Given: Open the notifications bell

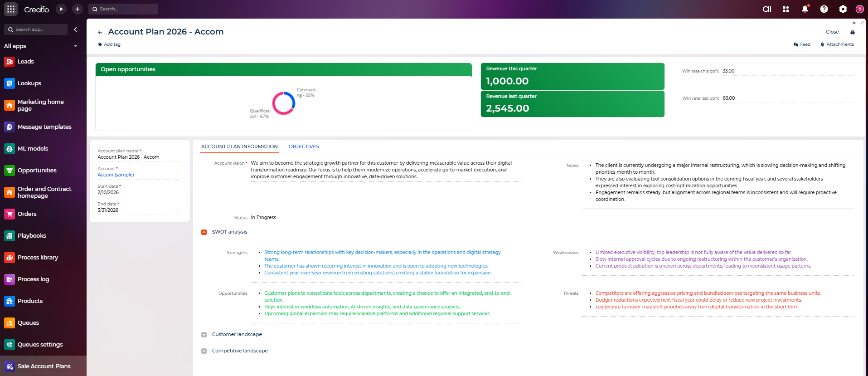Looking at the screenshot, I should click(x=805, y=9).
